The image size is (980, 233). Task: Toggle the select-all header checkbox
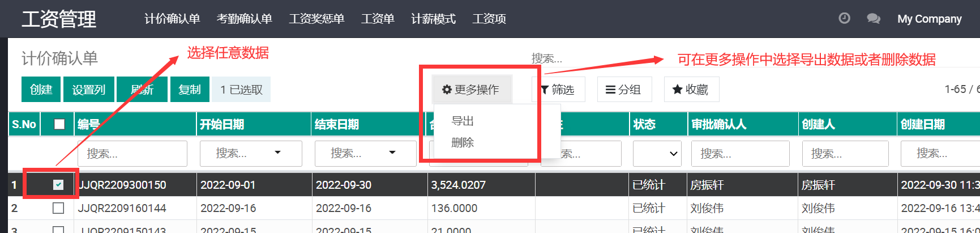pyautogui.click(x=59, y=124)
